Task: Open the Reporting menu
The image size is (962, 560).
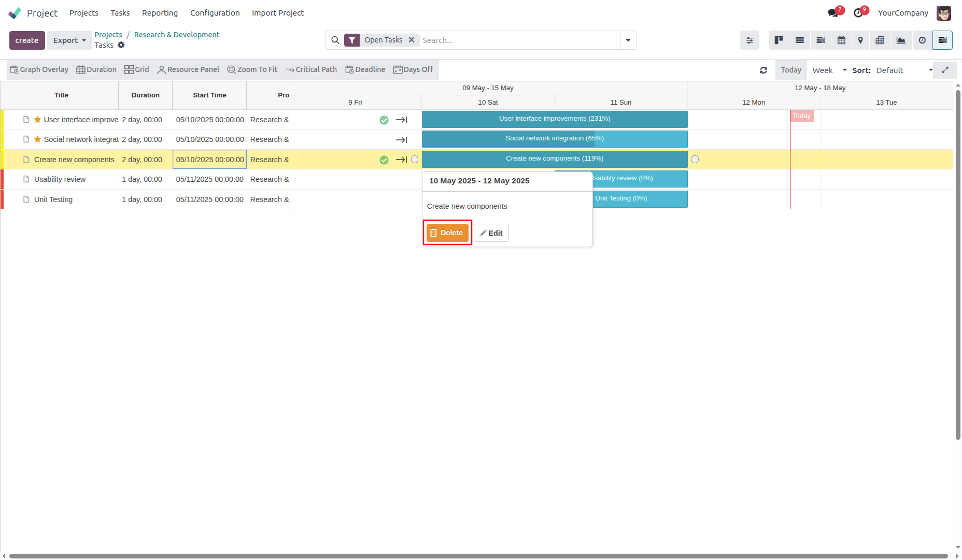Action: (160, 13)
